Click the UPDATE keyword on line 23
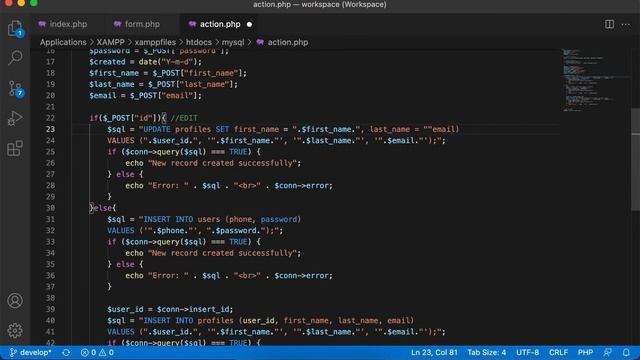 [x=157, y=129]
